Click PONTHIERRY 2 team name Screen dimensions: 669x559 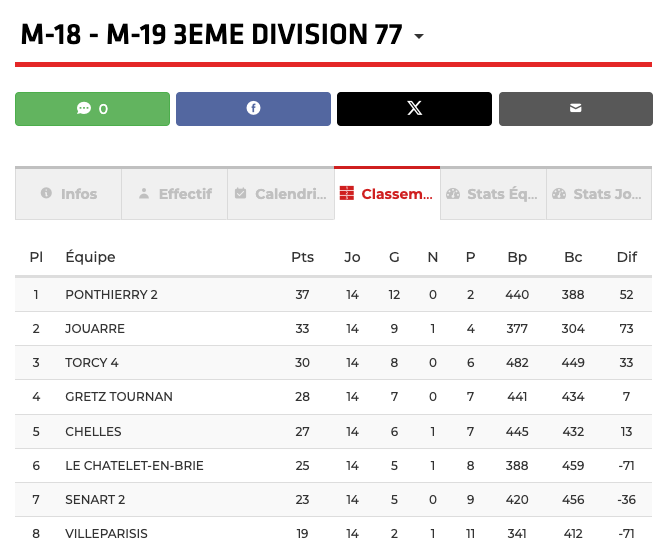click(111, 295)
